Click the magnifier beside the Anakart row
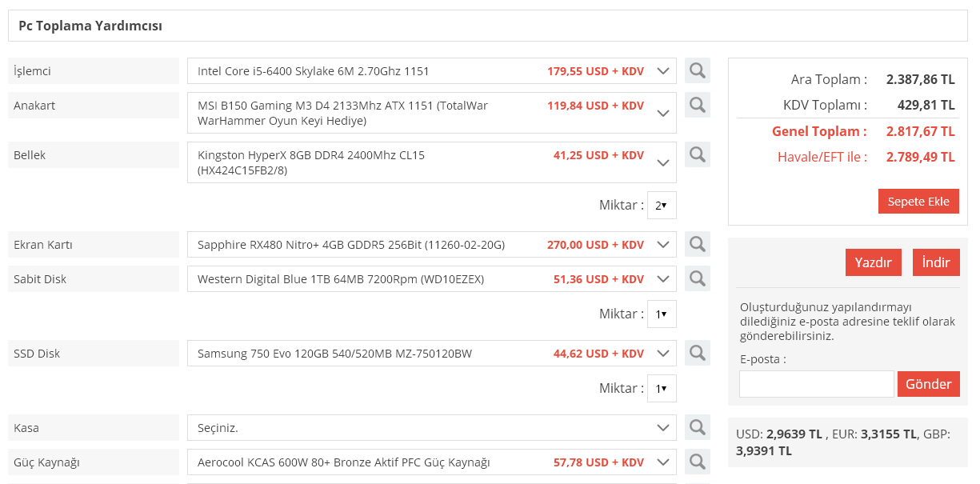The height and width of the screenshot is (484, 980). pyautogui.click(x=698, y=105)
